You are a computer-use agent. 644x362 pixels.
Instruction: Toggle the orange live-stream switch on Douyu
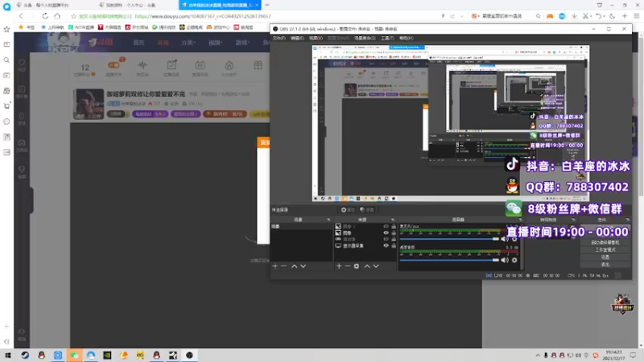[x=114, y=65]
